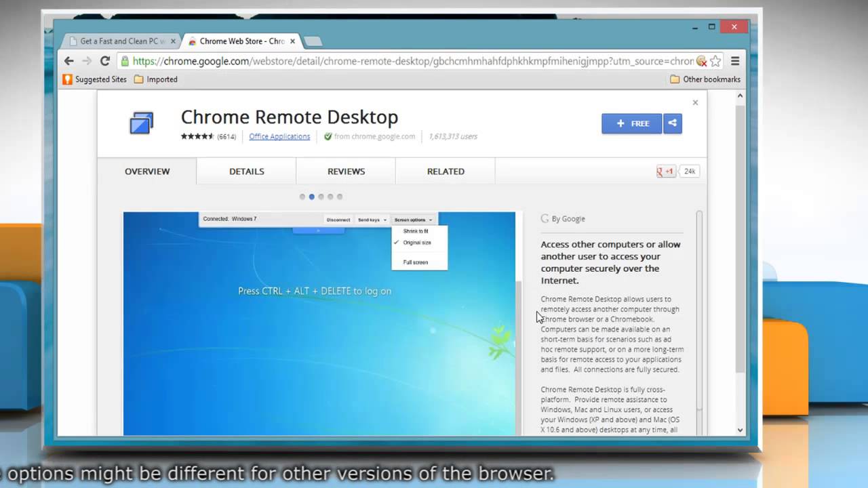Switch to the OVERVIEW tab
The image size is (868, 488).
pos(147,171)
